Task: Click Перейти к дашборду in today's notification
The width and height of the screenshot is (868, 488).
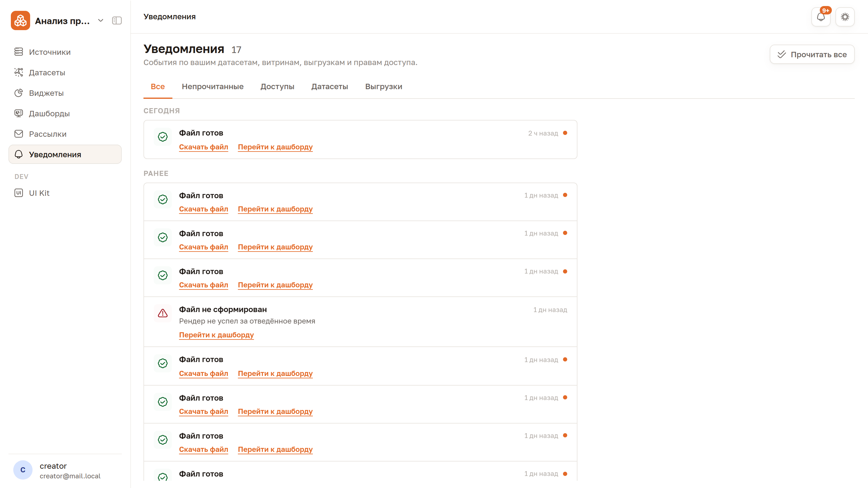Action: 275,147
